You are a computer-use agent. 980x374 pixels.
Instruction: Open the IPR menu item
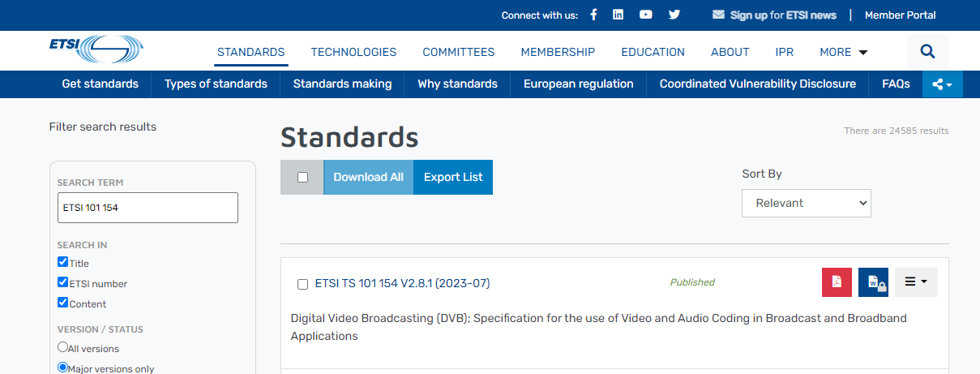tap(785, 52)
